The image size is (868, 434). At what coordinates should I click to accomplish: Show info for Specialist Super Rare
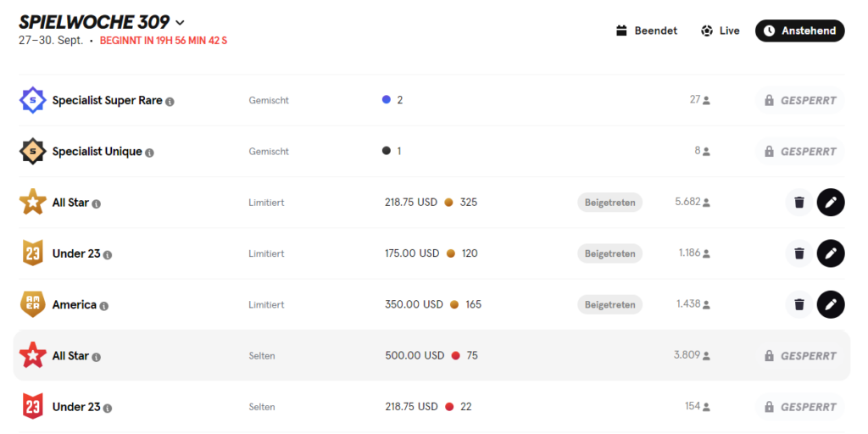170,102
